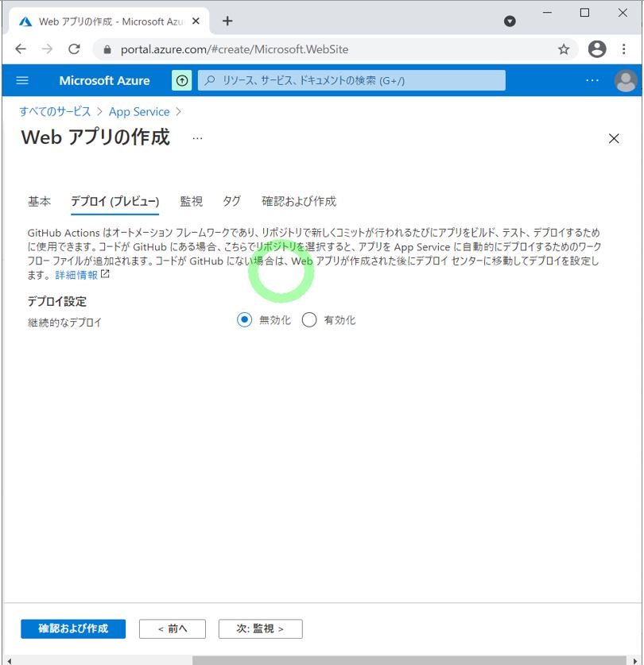The image size is (644, 665).
Task: Go forward in browser history
Action: coord(47,49)
